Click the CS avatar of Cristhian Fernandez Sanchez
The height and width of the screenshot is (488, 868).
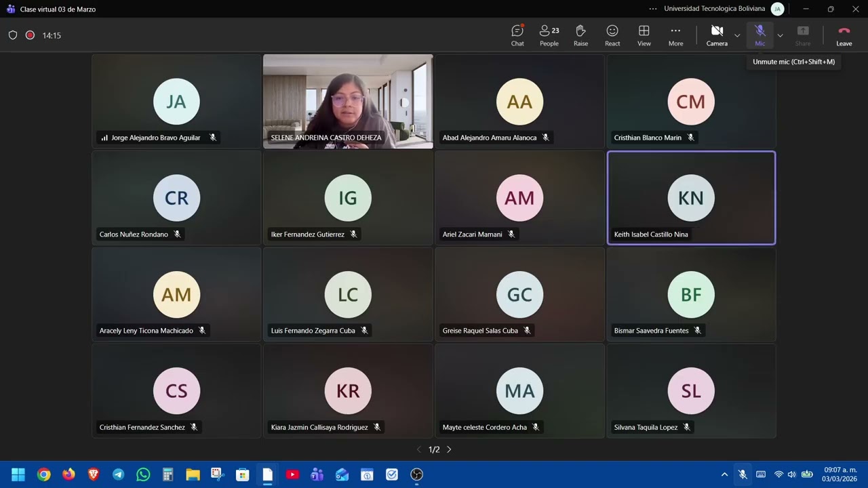click(176, 390)
